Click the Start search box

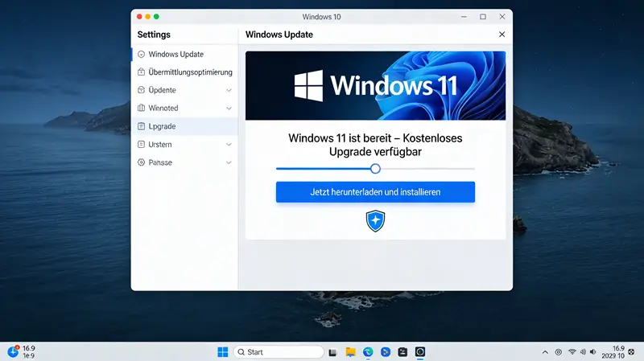(x=279, y=352)
